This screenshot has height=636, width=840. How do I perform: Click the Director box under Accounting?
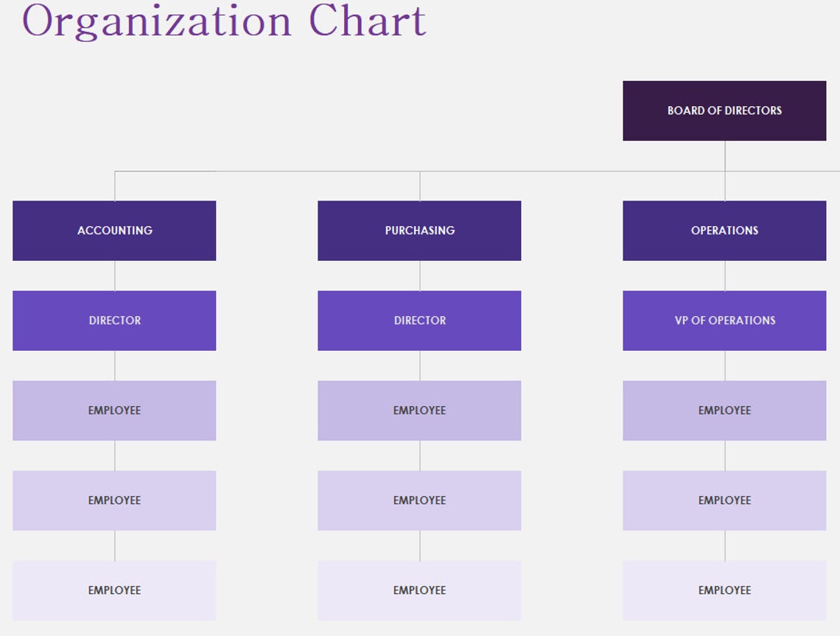pyautogui.click(x=114, y=320)
